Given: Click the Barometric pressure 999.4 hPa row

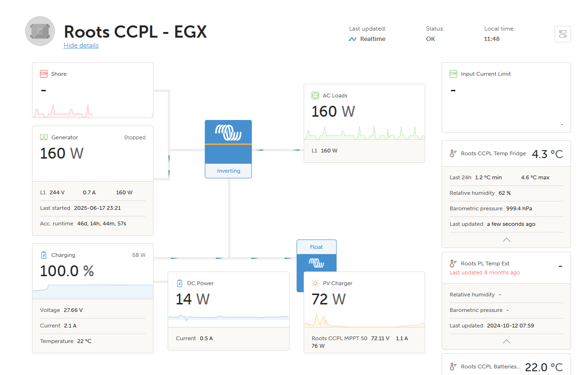Looking at the screenshot, I should pyautogui.click(x=506, y=208).
